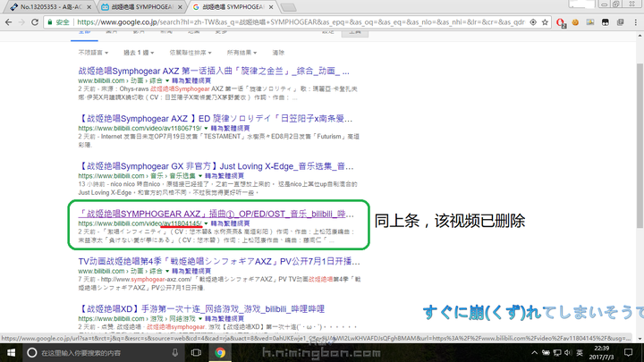644x362 pixels.
Task: Open a new tab button
Action: pos(289,7)
